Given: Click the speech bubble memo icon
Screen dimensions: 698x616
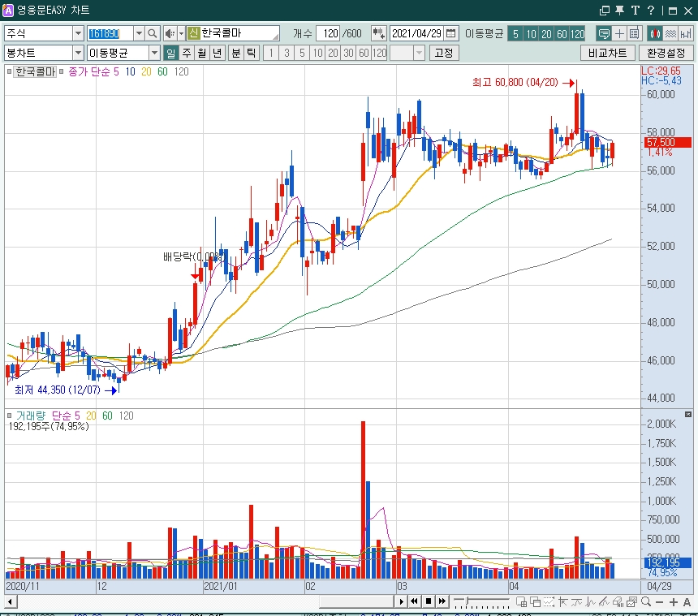Looking at the screenshot, I should tap(604, 34).
